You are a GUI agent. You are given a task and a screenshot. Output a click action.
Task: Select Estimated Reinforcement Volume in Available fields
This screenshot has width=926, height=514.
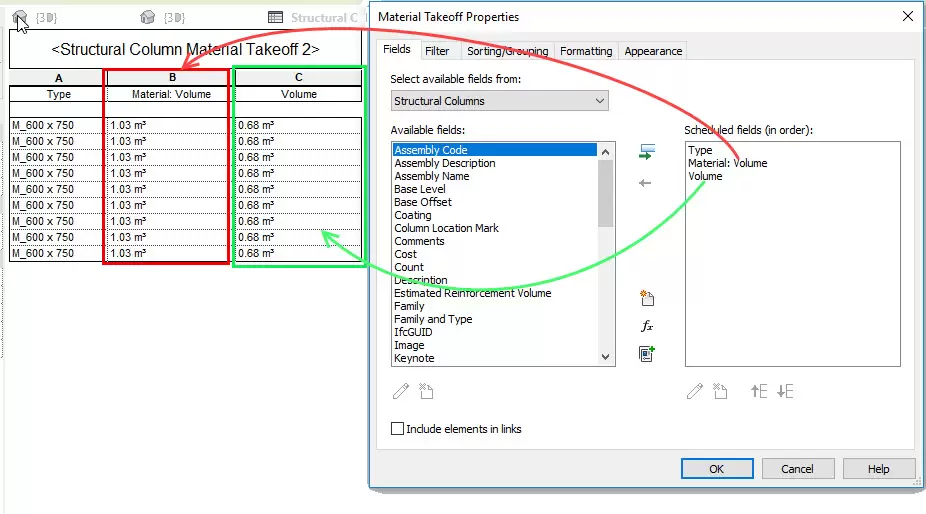coord(472,293)
